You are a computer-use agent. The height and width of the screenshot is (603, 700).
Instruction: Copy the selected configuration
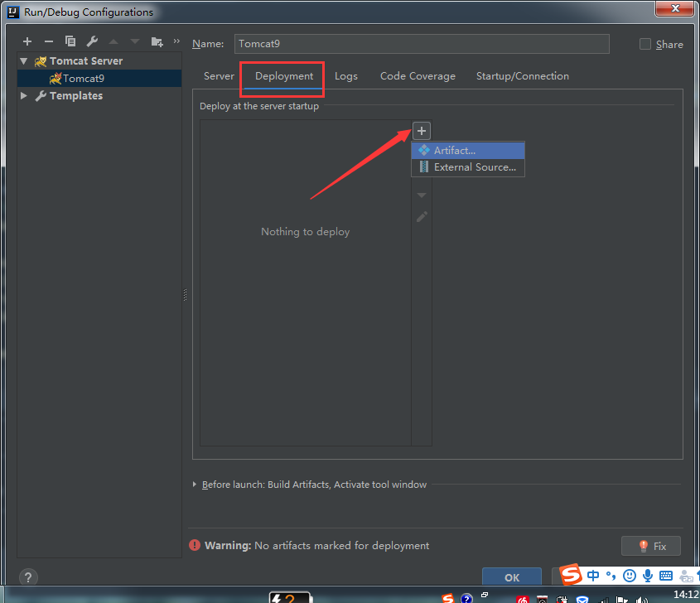point(70,41)
